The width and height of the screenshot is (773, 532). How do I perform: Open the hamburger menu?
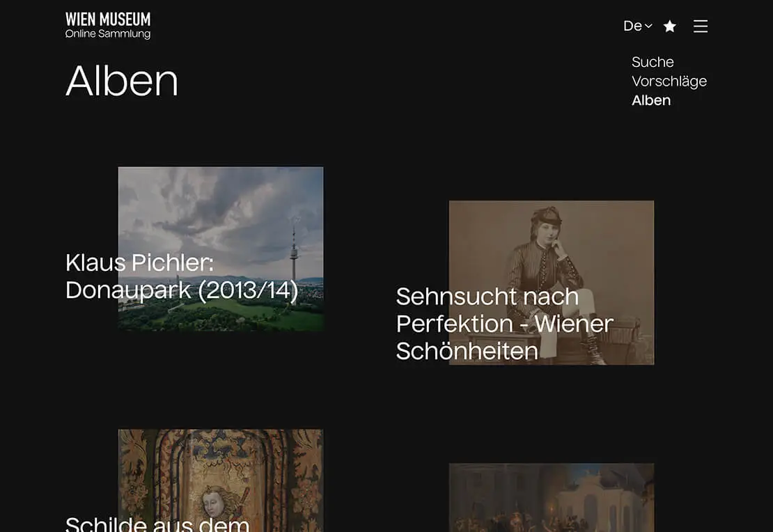(700, 26)
